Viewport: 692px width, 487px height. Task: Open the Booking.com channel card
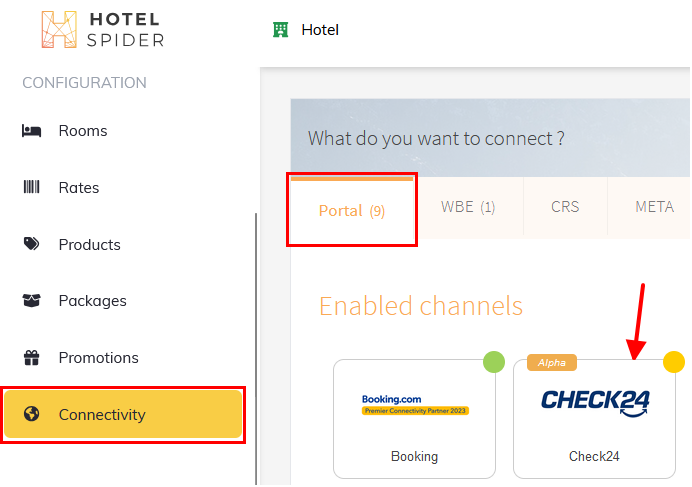[414, 419]
